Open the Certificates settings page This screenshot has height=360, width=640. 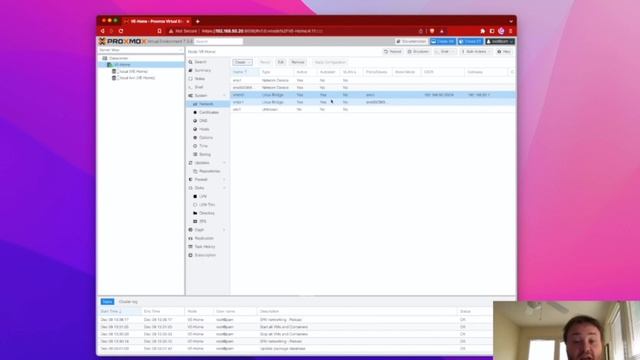point(209,112)
